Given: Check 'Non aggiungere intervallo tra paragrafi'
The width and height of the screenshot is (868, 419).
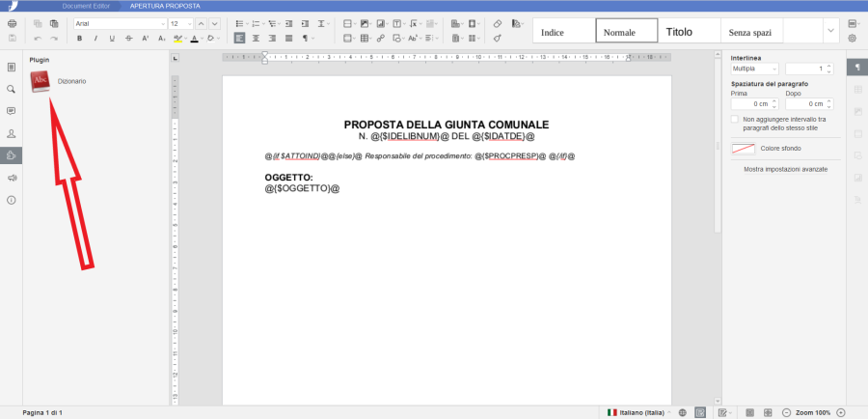Looking at the screenshot, I should pos(735,119).
